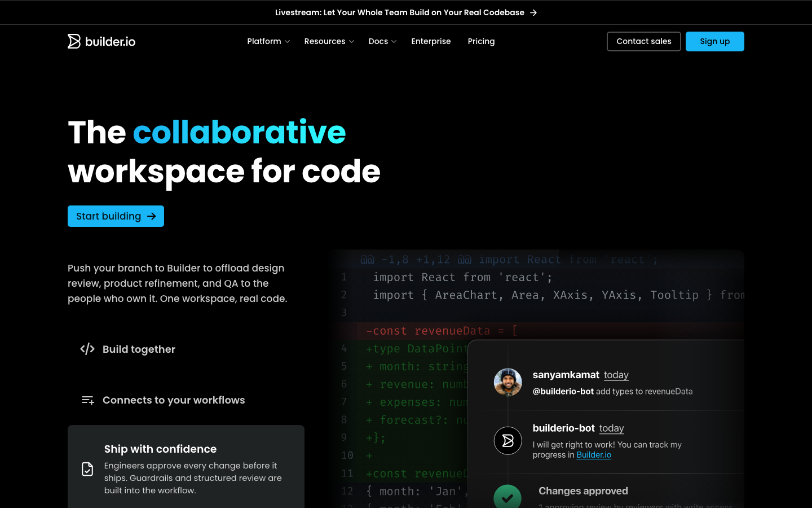Click the builder.io logo icon
The height and width of the screenshot is (508, 812).
74,41
